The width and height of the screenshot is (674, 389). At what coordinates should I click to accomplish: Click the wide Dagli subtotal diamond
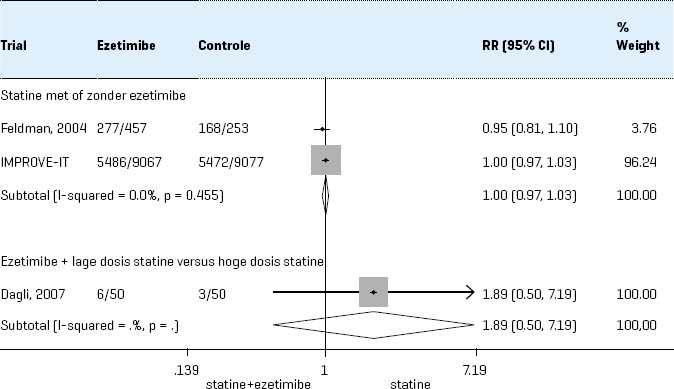click(373, 325)
